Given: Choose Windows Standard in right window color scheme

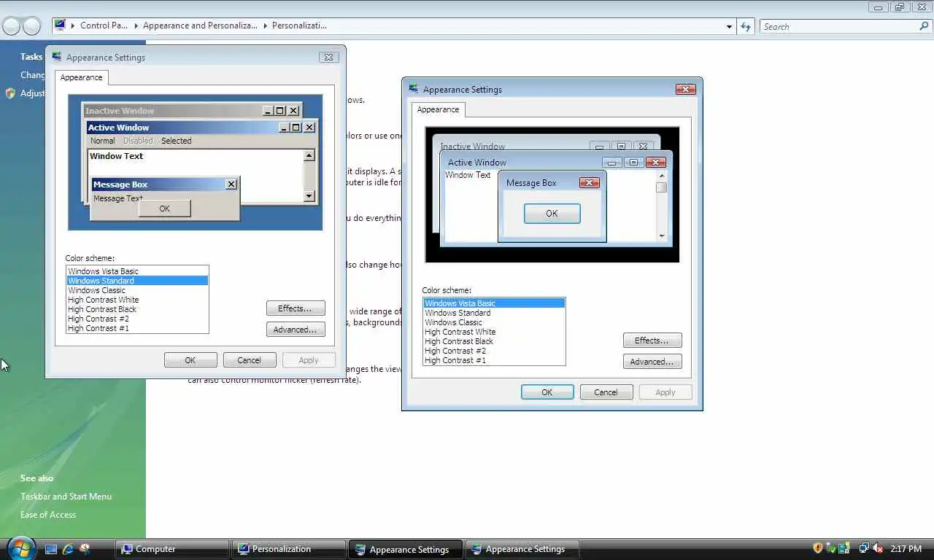Looking at the screenshot, I should click(x=494, y=313).
